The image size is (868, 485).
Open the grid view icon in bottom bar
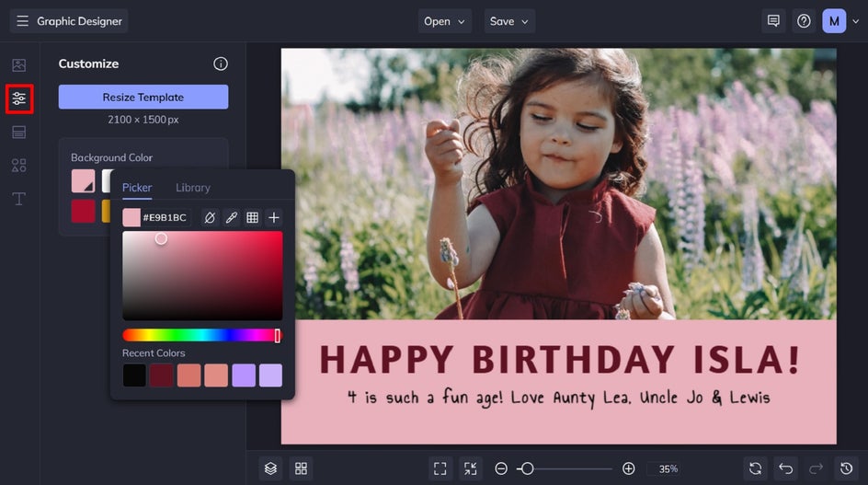pos(302,468)
